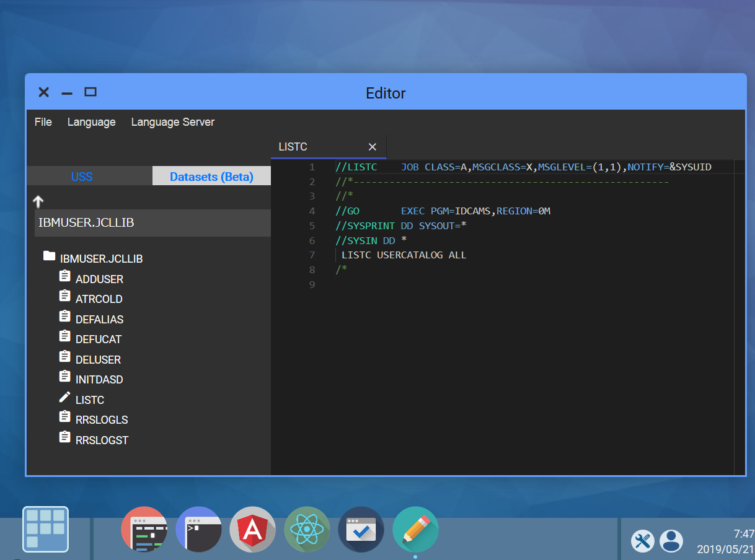The width and height of the screenshot is (755, 560).
Task: Open the React sample app icon
Action: coord(307,530)
